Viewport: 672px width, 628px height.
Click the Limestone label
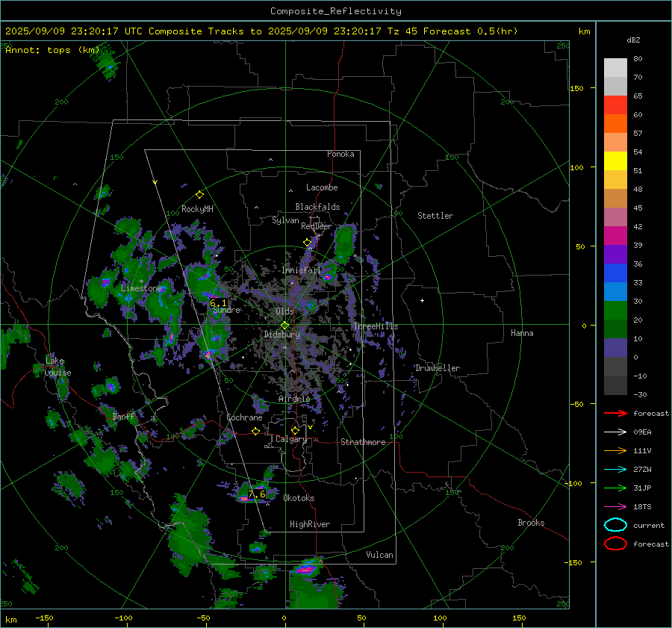pyautogui.click(x=141, y=288)
